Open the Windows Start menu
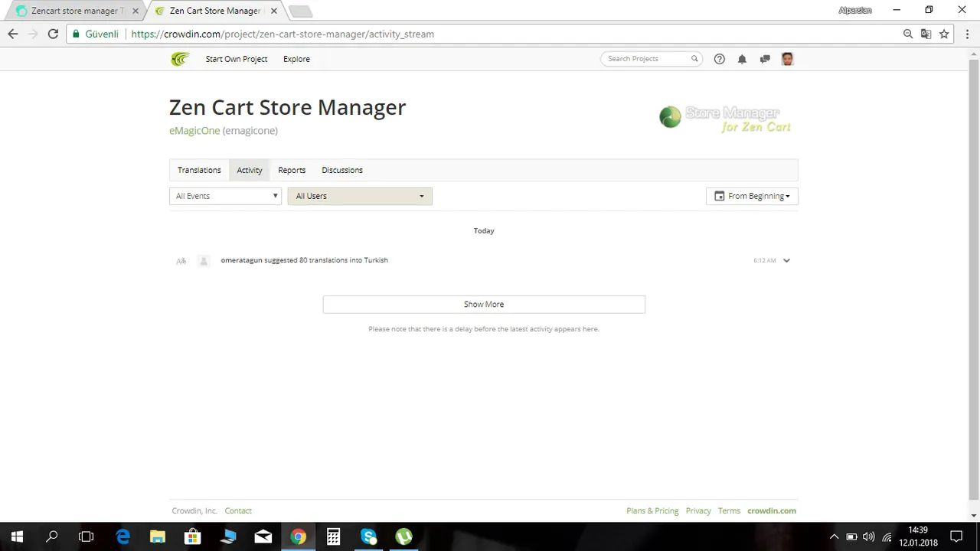Screen dimensions: 980x551 click(x=17, y=536)
